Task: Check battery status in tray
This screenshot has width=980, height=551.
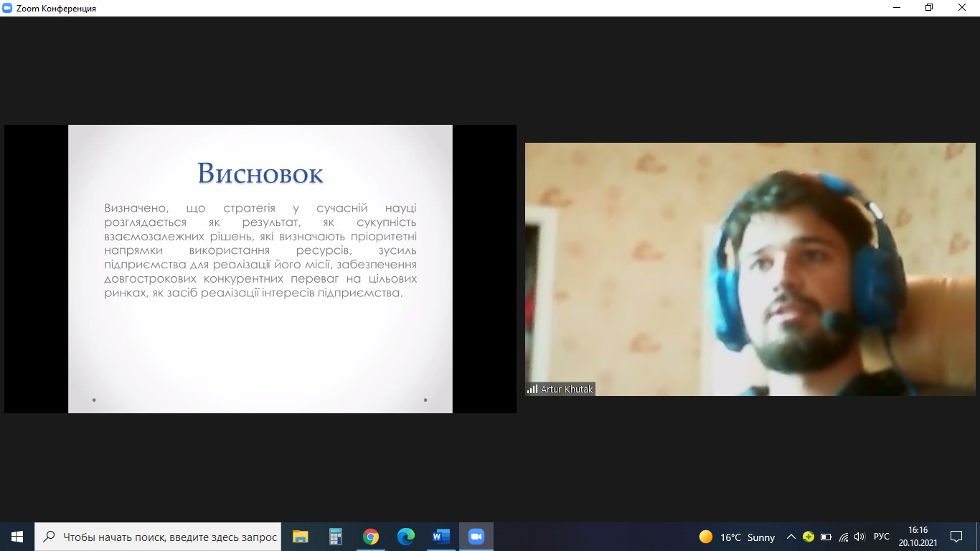Action: tap(826, 537)
